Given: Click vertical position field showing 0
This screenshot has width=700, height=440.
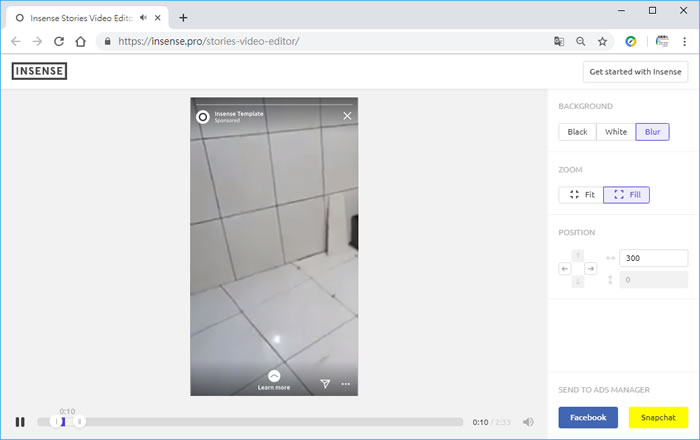Looking at the screenshot, I should click(x=654, y=280).
